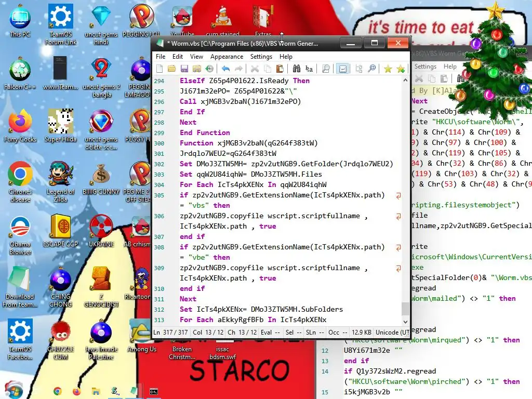The width and height of the screenshot is (532, 399).
Task: Open favorites with the yellow star
Action: point(388,69)
